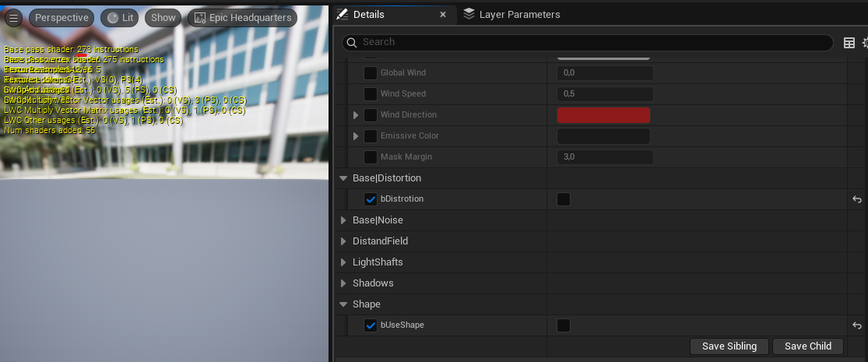Expand the DistandField category

click(x=344, y=241)
